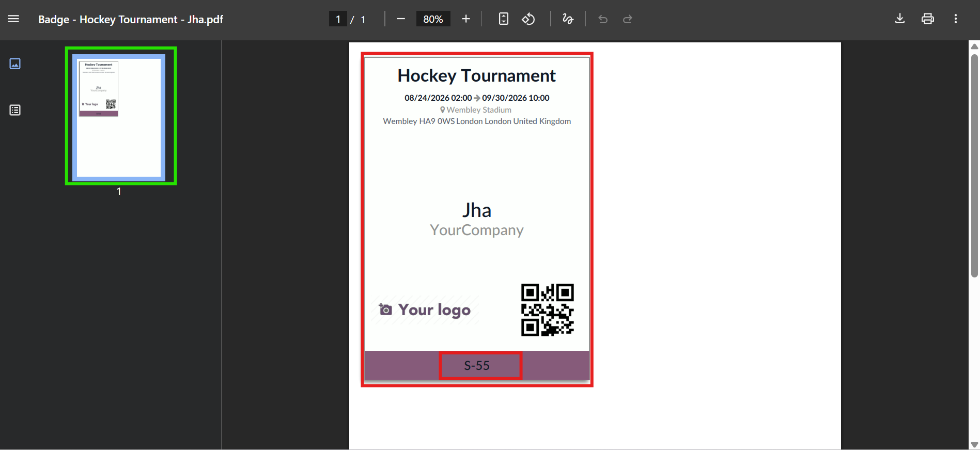Print the Hockey Tournament badge
The width and height of the screenshot is (980, 450).
click(x=928, y=19)
